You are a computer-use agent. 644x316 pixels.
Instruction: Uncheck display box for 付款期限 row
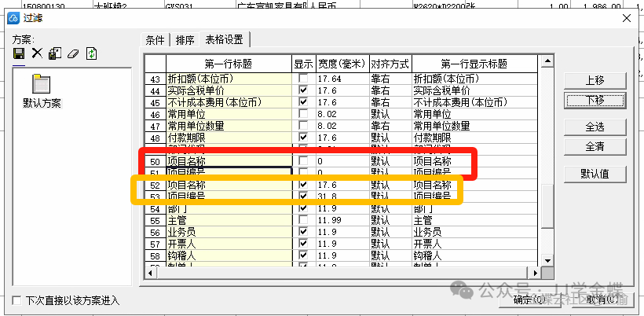(x=303, y=137)
